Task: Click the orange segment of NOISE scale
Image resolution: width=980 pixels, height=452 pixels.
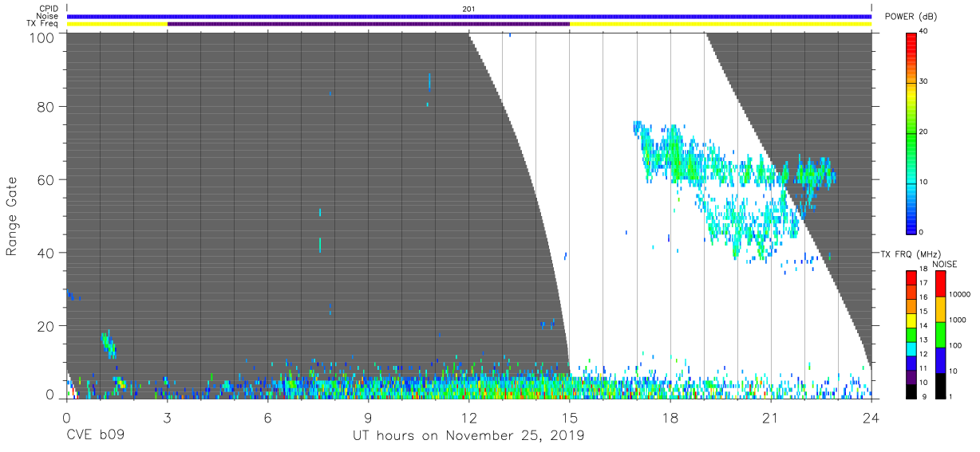Action: click(940, 309)
